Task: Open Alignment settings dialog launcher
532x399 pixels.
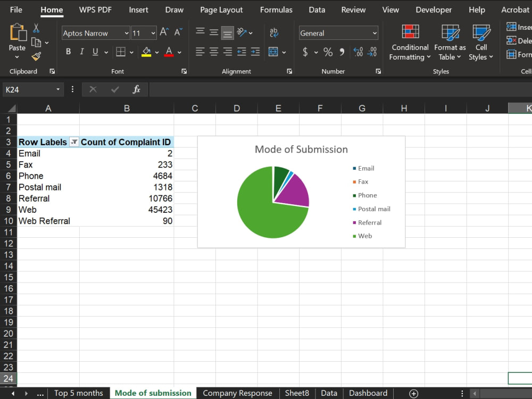Action: [x=289, y=71]
